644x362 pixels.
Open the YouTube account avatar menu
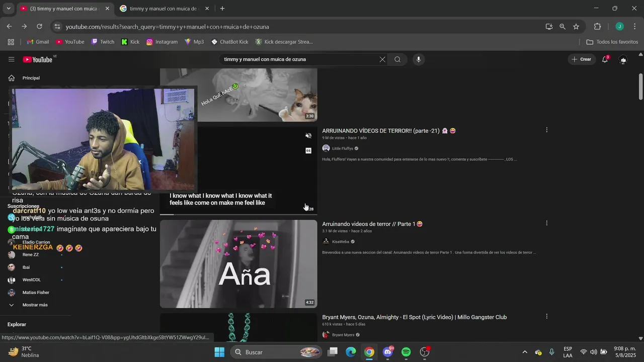click(623, 59)
